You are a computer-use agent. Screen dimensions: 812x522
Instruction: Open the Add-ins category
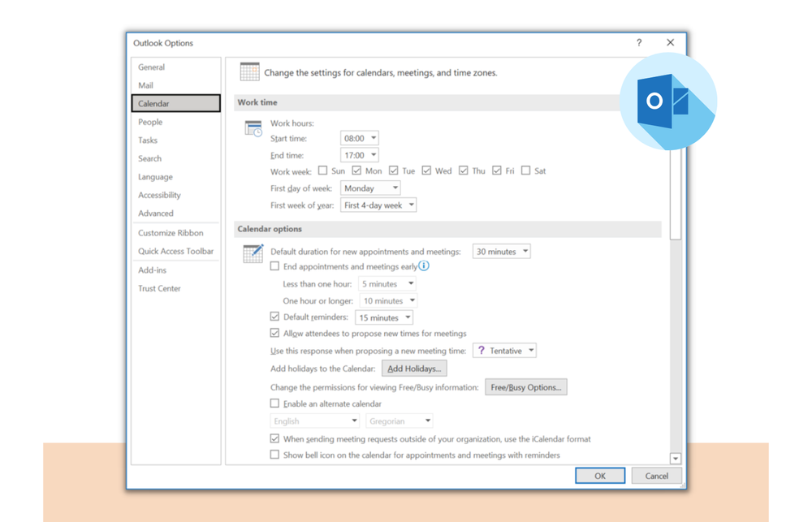pyautogui.click(x=175, y=270)
